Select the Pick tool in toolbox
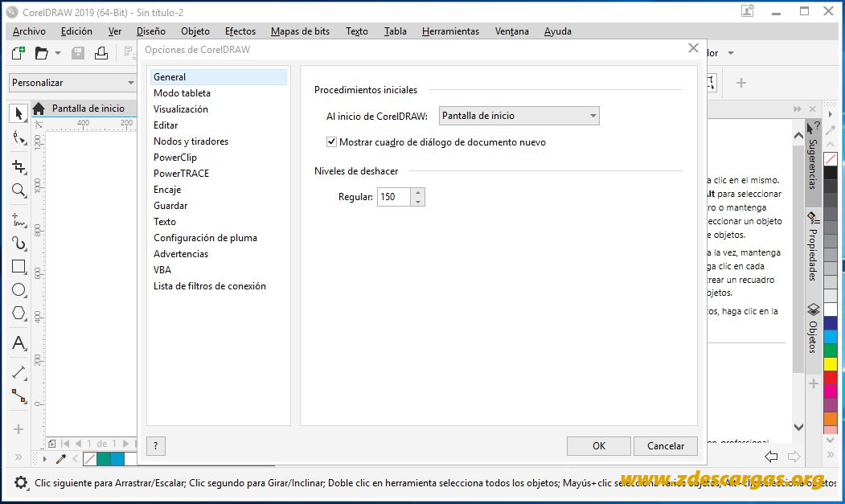This screenshot has width=845, height=504. click(x=18, y=113)
